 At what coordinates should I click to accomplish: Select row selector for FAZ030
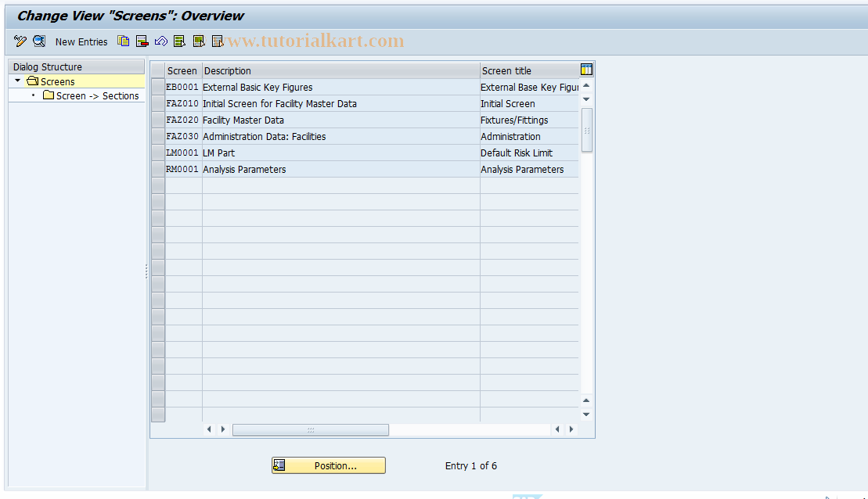click(x=158, y=136)
